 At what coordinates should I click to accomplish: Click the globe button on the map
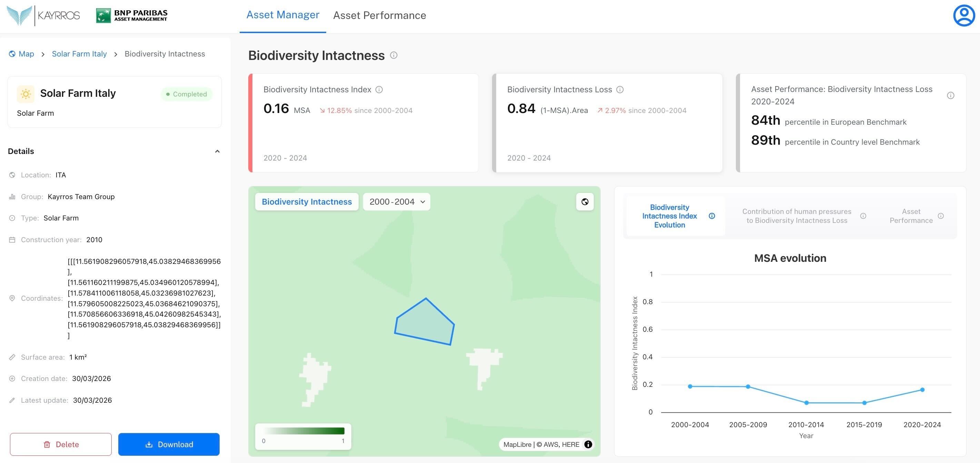tap(585, 202)
